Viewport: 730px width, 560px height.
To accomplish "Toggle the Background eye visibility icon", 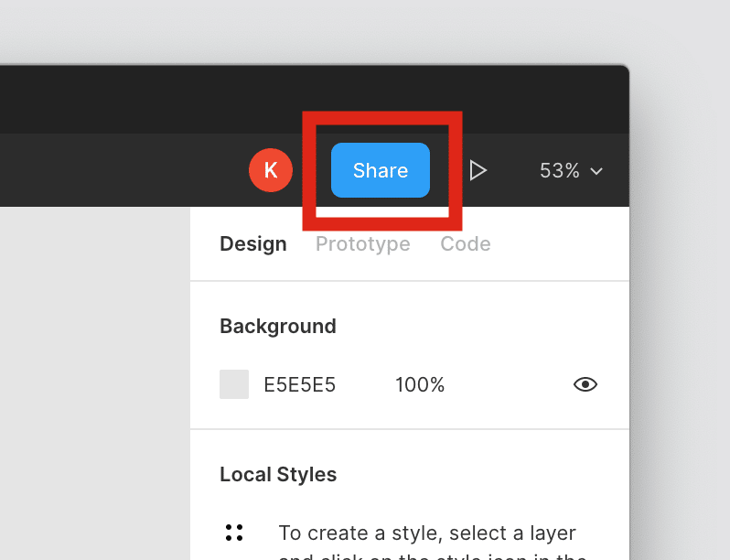I will click(585, 384).
